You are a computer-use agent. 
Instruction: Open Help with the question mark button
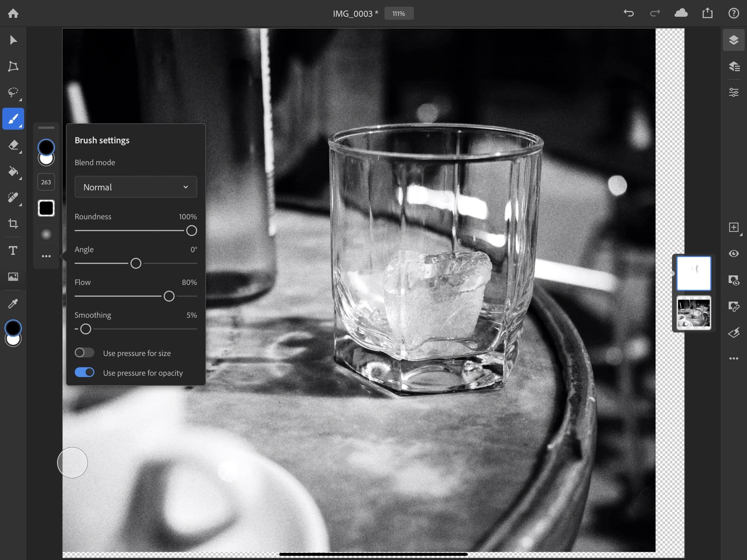coord(732,13)
